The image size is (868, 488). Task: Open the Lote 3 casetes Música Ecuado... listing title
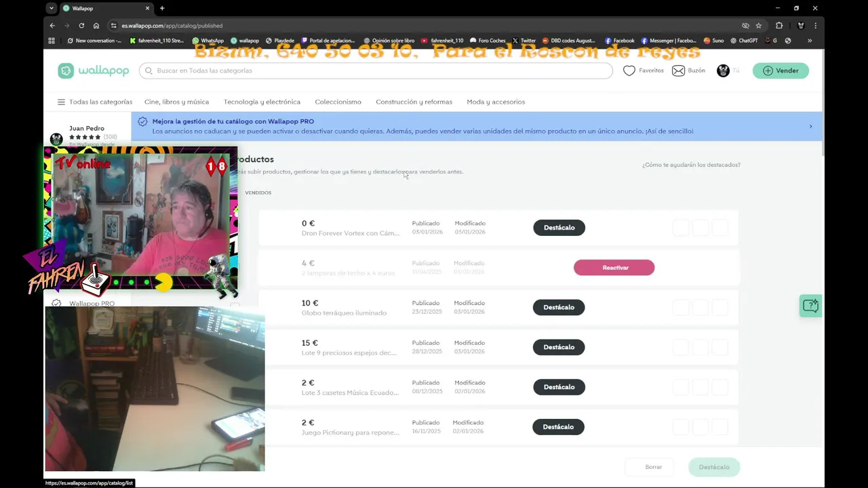click(350, 393)
